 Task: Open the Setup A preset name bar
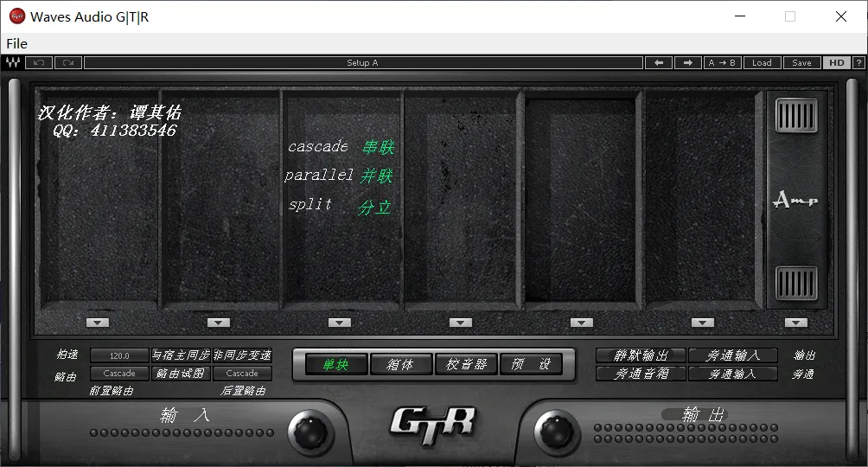[363, 62]
